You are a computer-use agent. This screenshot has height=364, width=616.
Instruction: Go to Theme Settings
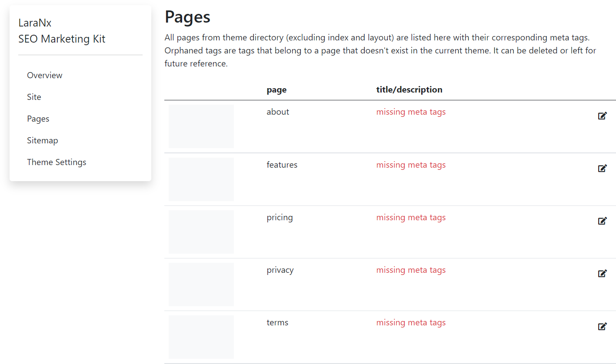click(57, 162)
